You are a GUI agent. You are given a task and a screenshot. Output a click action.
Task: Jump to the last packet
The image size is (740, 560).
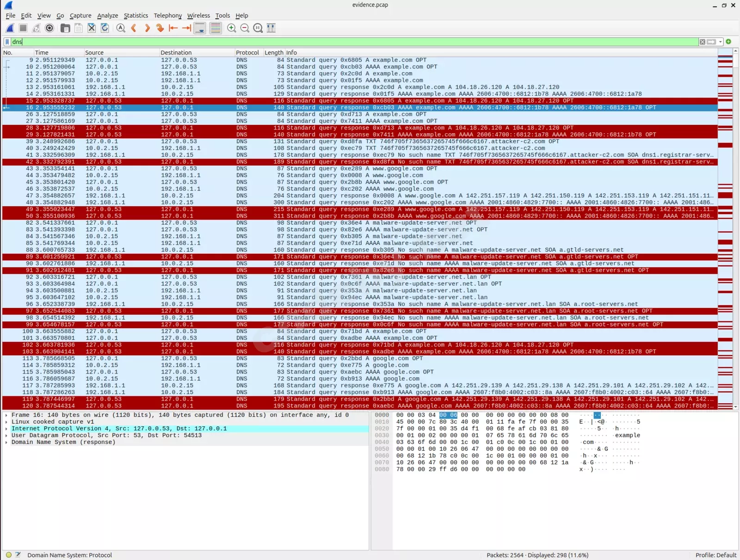point(187,28)
